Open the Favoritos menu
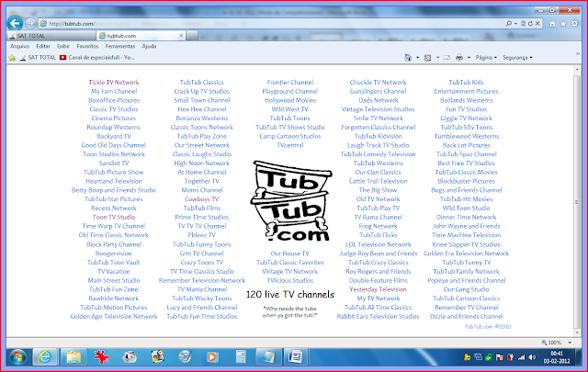This screenshot has height=372, width=588. 87,46
